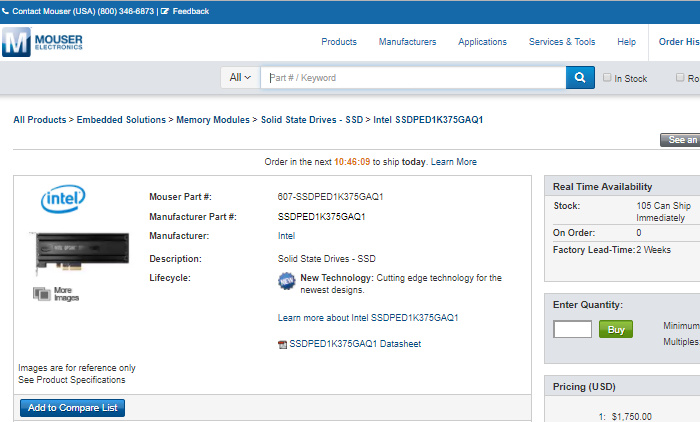The image size is (700, 422).
Task: Open the Help menu
Action: (x=626, y=42)
